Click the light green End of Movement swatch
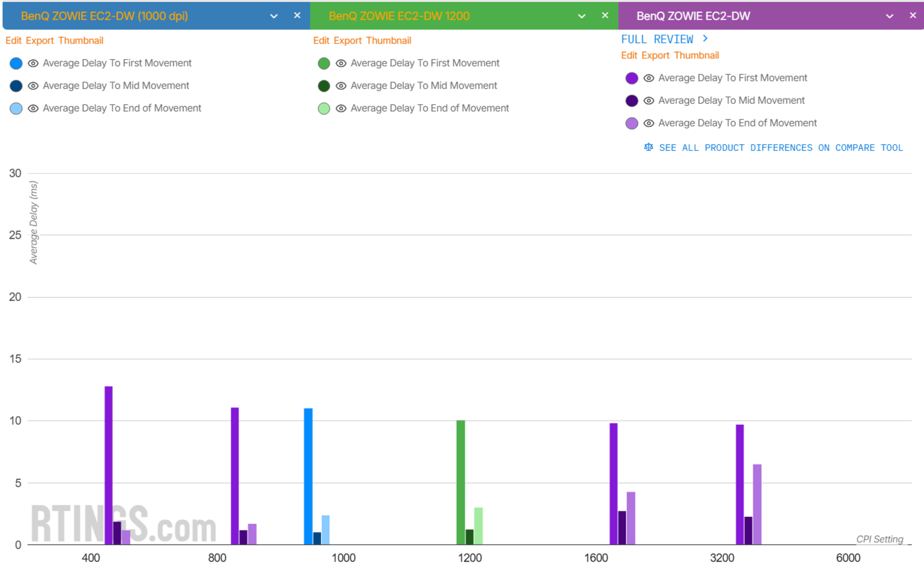 [324, 108]
